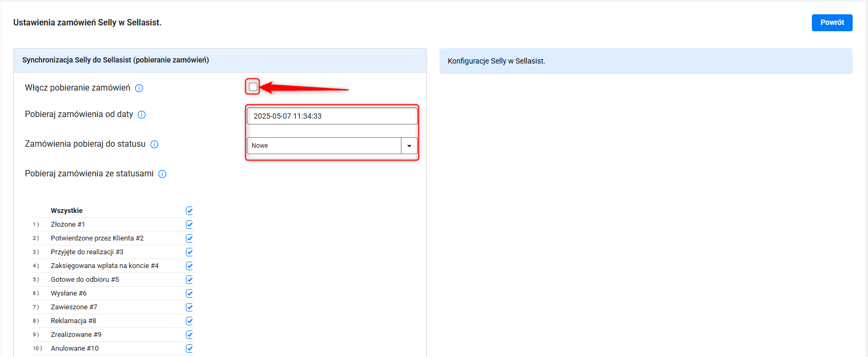Click the date field showing 2025-05-07 11:34:33

point(332,116)
